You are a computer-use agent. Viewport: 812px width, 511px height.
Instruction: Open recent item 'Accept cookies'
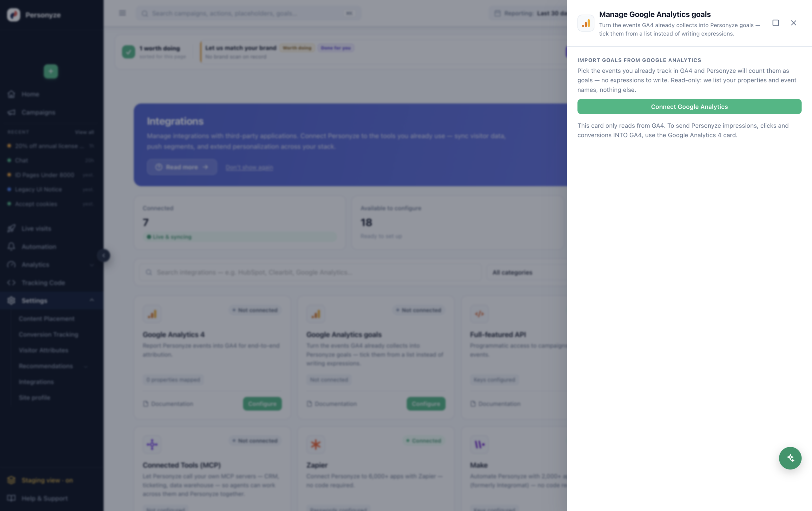50,204
